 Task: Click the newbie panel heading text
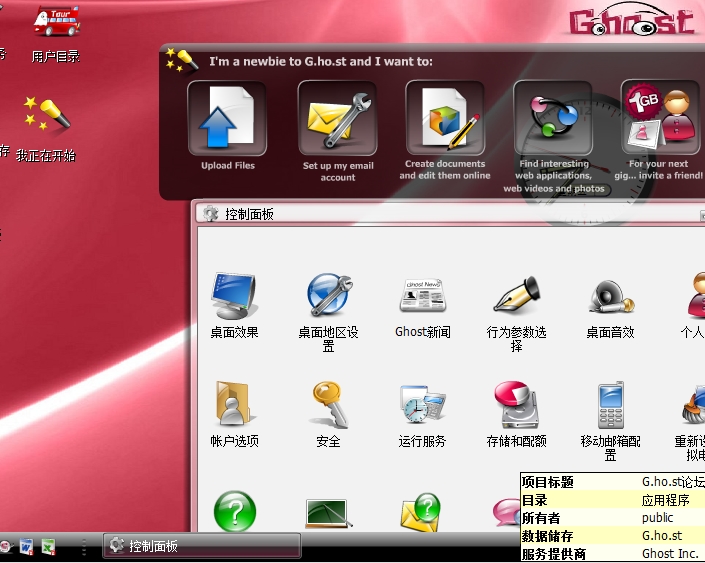[x=321, y=61]
